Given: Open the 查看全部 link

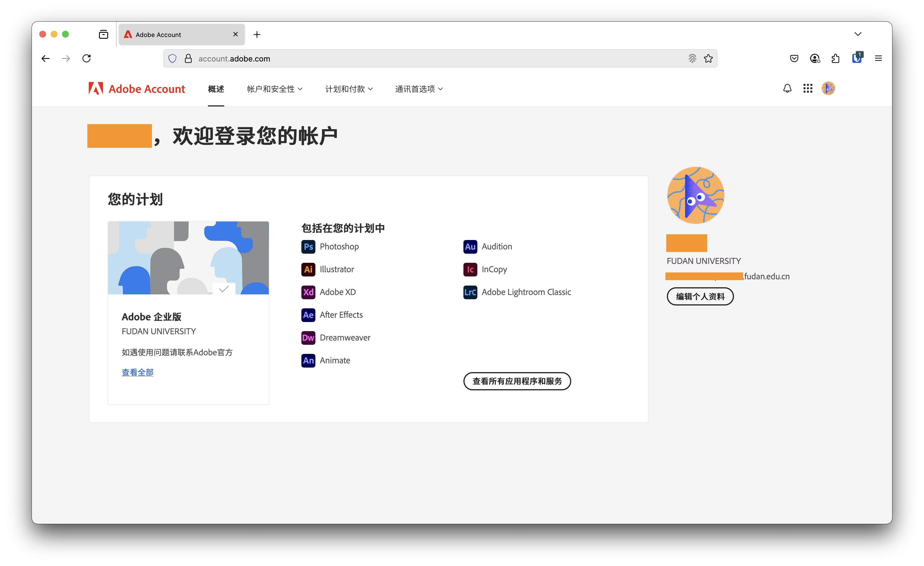Looking at the screenshot, I should click(138, 372).
